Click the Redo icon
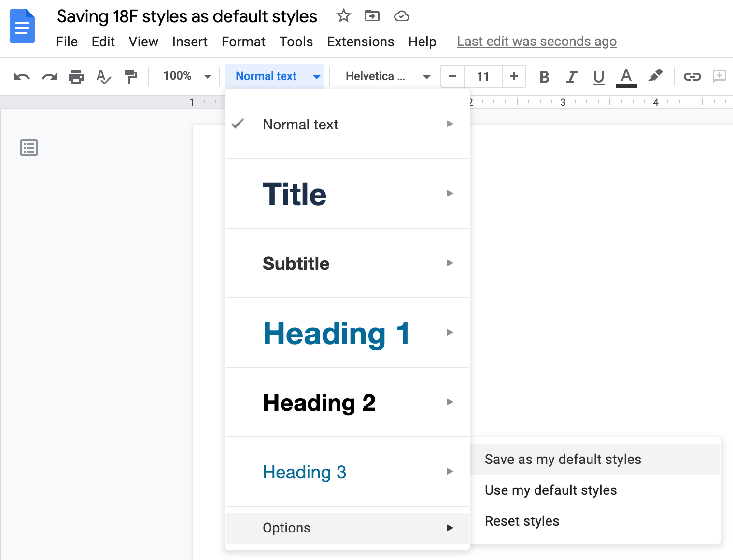The width and height of the screenshot is (733, 560). pyautogui.click(x=49, y=76)
